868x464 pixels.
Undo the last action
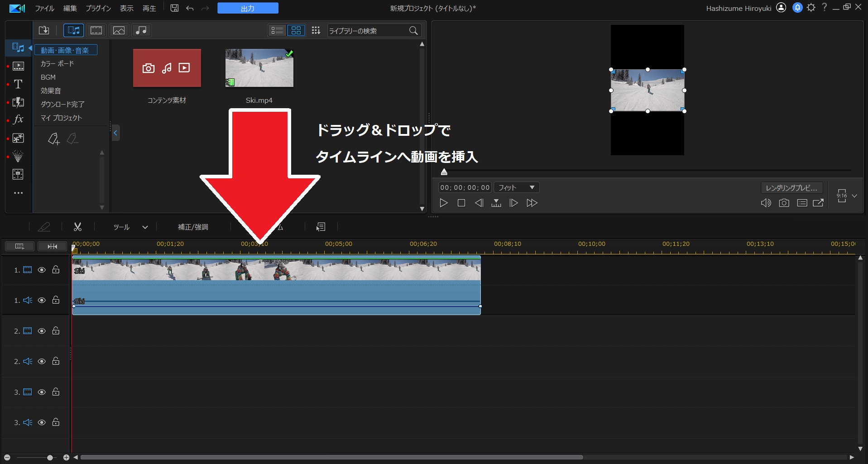(x=190, y=8)
